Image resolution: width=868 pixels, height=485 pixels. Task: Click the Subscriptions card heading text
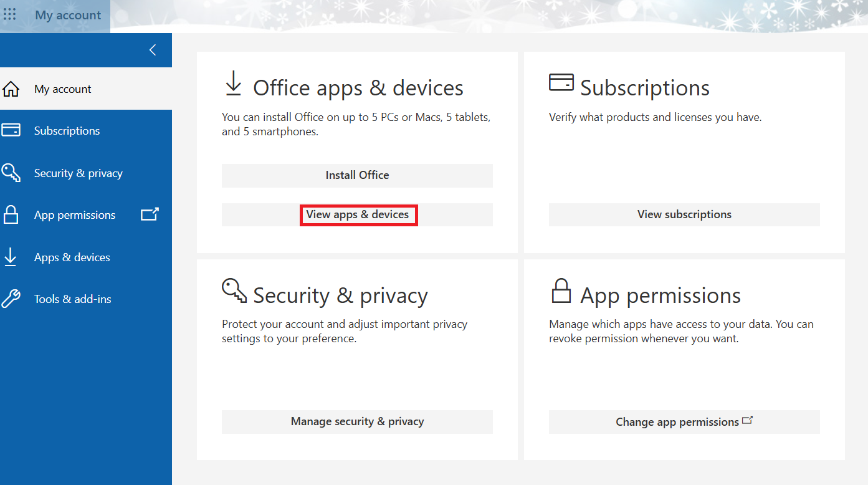point(645,88)
